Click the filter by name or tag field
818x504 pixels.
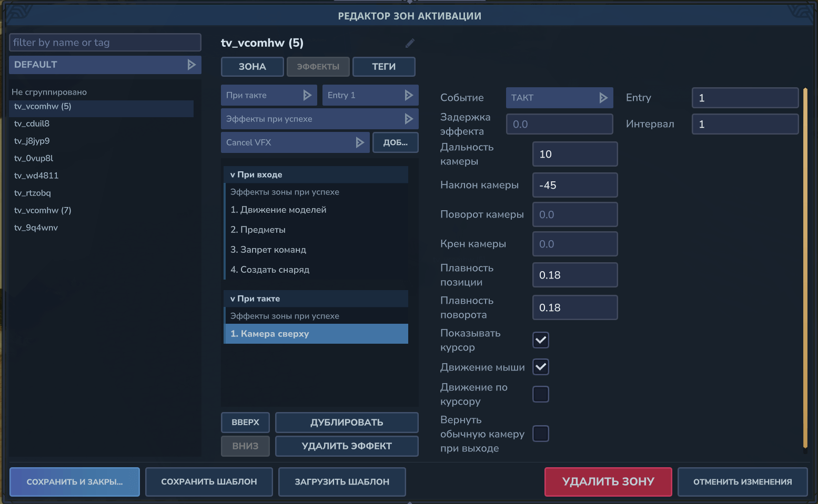tap(105, 43)
